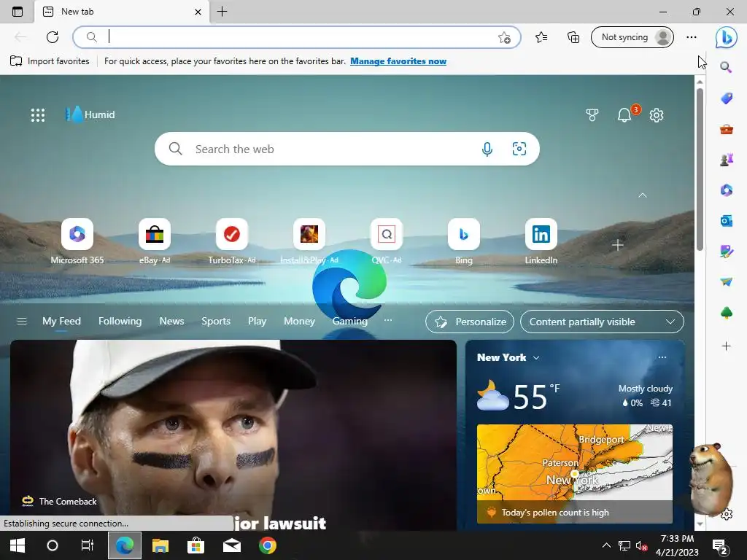Switch to Following tab

[x=120, y=321]
